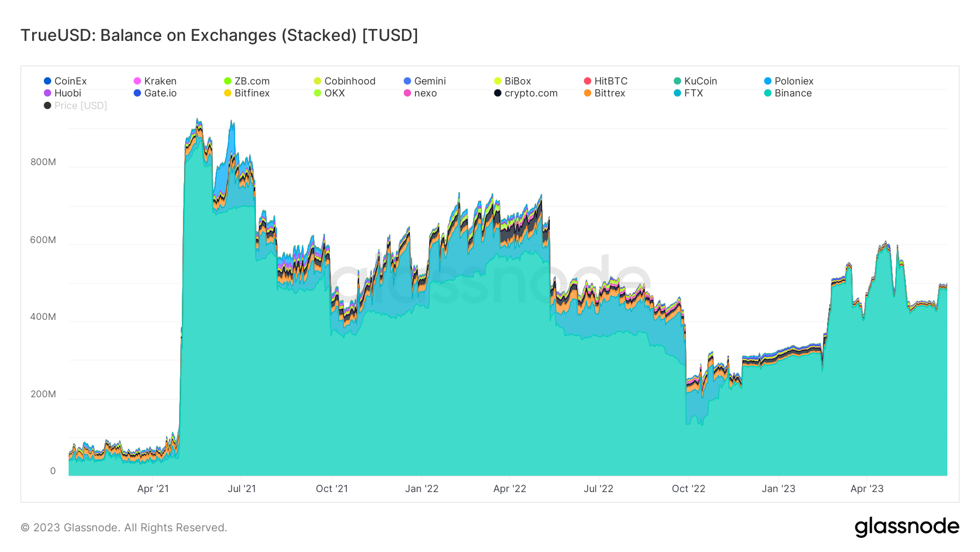Click the Apr '22 x-axis label
This screenshot has width=980, height=552.
510,489
